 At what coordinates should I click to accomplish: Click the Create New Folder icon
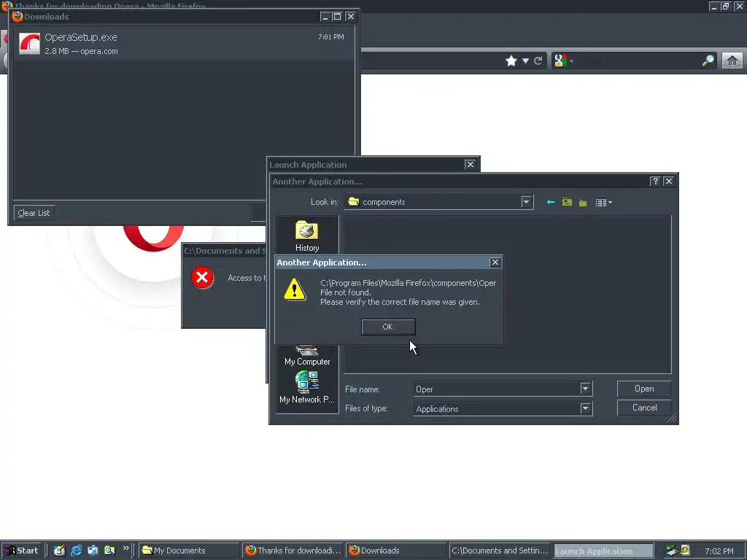coord(583,203)
